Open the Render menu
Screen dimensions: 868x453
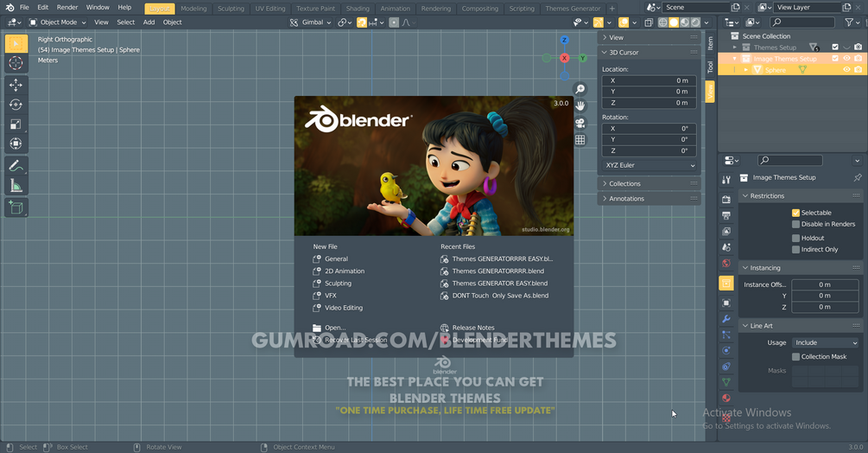(67, 7)
